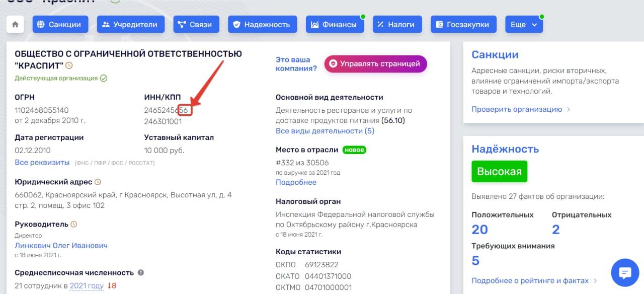Click help icon near Среднесписочная численность

tap(141, 272)
